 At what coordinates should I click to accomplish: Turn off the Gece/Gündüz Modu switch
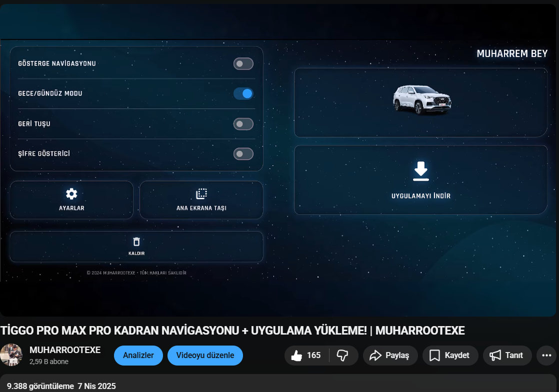(x=243, y=94)
